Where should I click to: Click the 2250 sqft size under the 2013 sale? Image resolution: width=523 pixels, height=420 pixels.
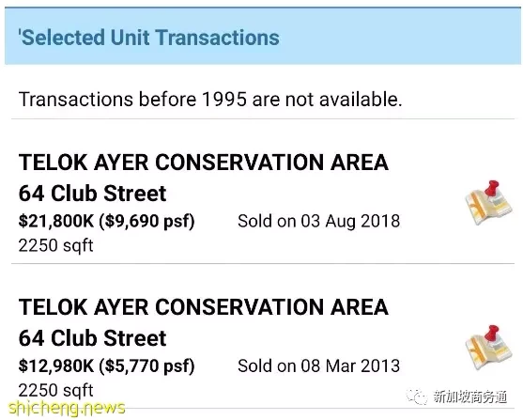coord(55,390)
